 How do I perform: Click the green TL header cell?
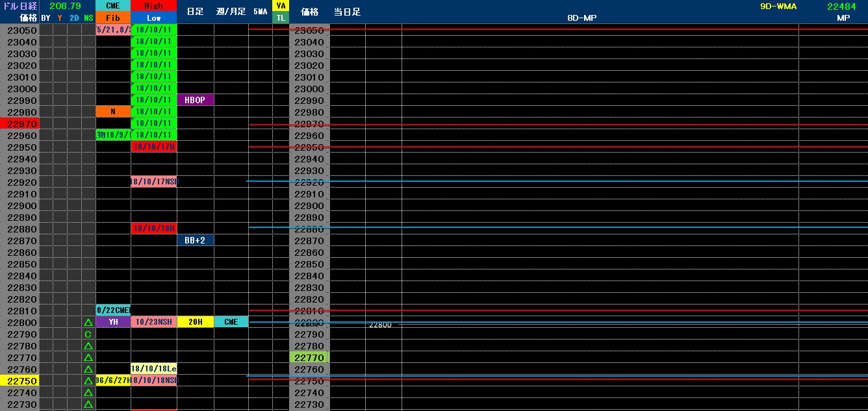[281, 18]
